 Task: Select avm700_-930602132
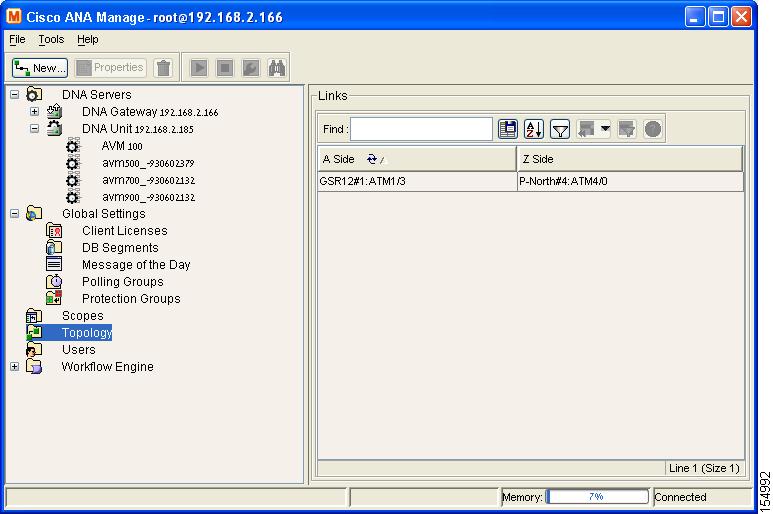click(148, 180)
